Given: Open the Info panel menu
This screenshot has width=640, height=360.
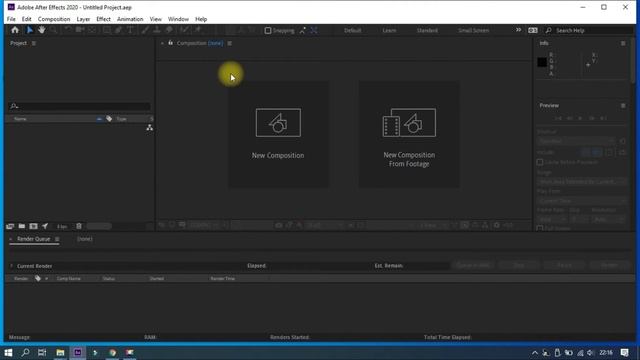Looking at the screenshot, I should coord(623,43).
